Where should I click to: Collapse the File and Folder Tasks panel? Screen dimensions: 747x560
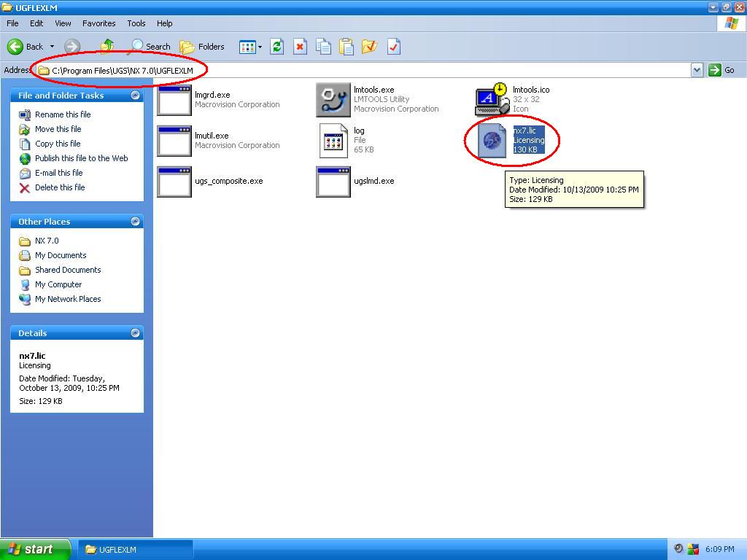pos(135,96)
